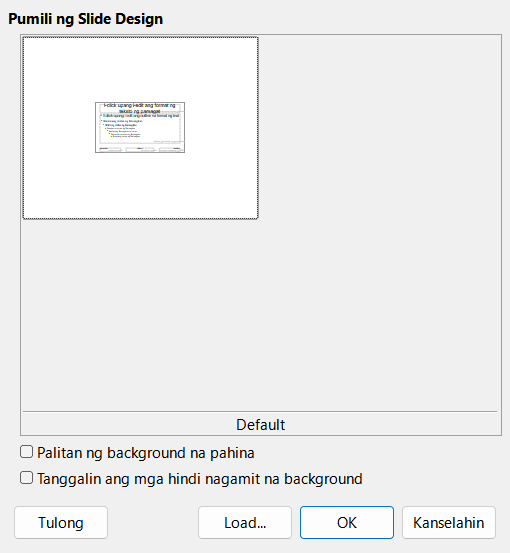Open help with the Tulong button
Image resolution: width=510 pixels, height=553 pixels.
point(61,522)
